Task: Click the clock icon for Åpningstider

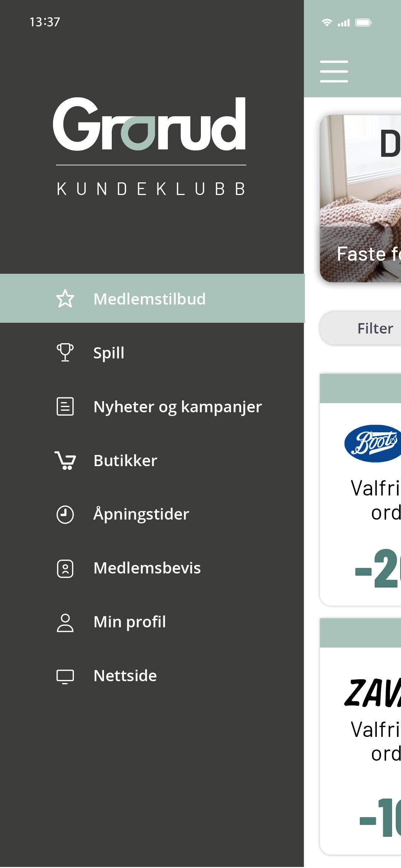Action: point(65,514)
